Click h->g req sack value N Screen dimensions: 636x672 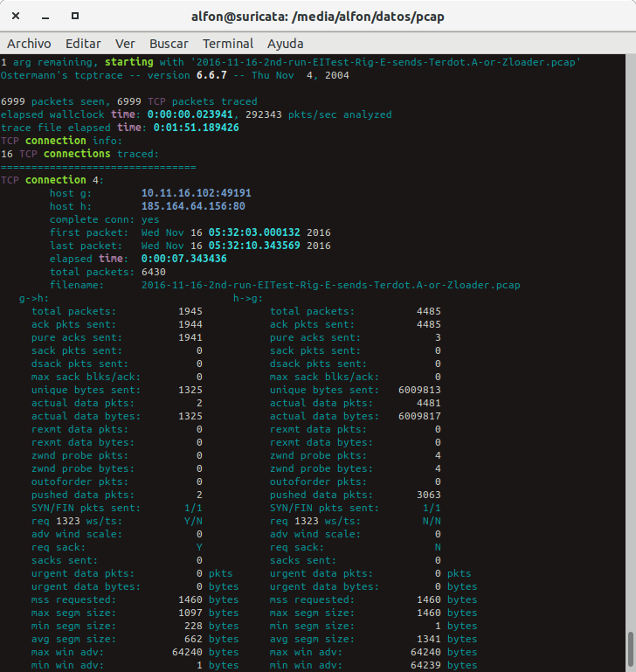(438, 547)
